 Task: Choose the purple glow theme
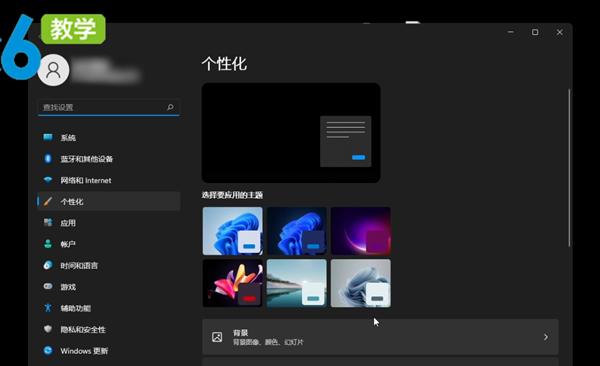(x=361, y=231)
